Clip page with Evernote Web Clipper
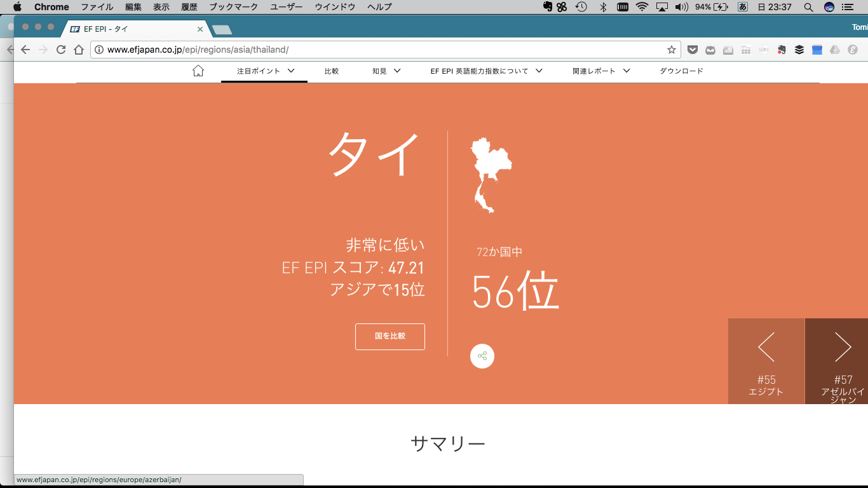The image size is (868, 488). coord(782,50)
